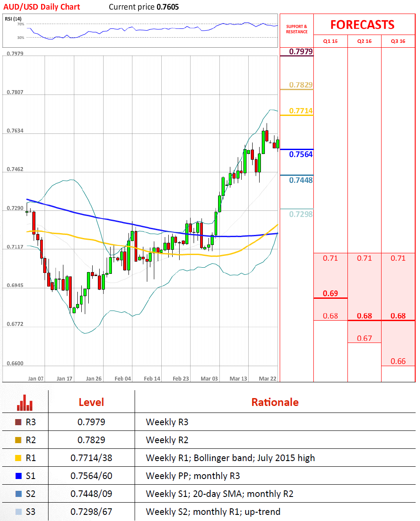Click the 0.7979 cell in R3 row
Image resolution: width=420 pixels, height=521 pixels.
[91, 422]
